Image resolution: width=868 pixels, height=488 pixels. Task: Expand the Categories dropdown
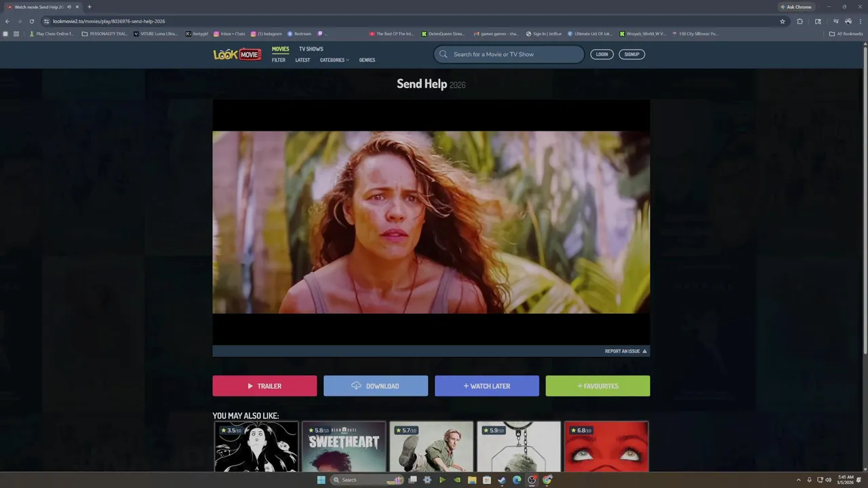(x=334, y=60)
